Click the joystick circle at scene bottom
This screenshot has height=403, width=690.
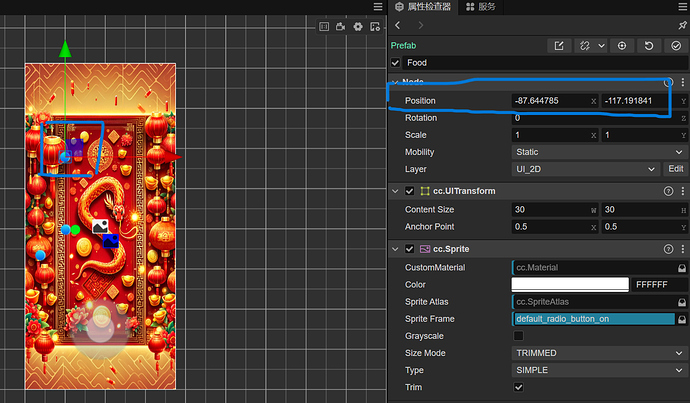tap(101, 328)
